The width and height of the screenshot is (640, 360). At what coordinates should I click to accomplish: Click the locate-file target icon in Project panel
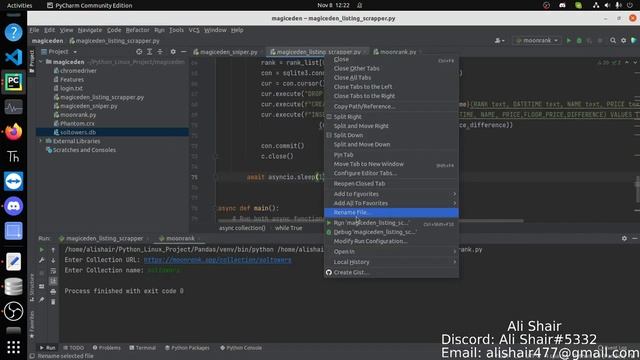(139, 52)
